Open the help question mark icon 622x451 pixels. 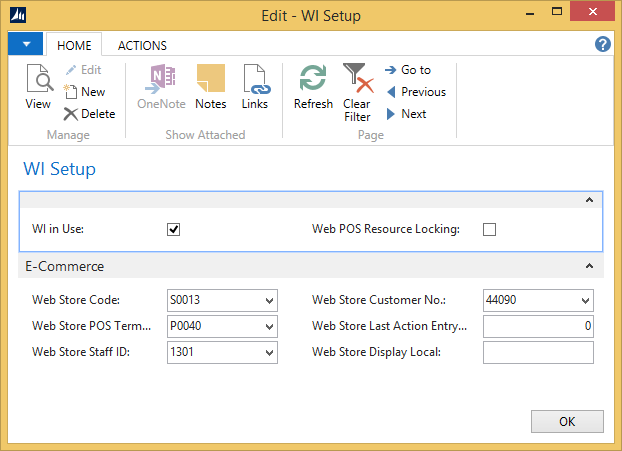click(x=603, y=44)
